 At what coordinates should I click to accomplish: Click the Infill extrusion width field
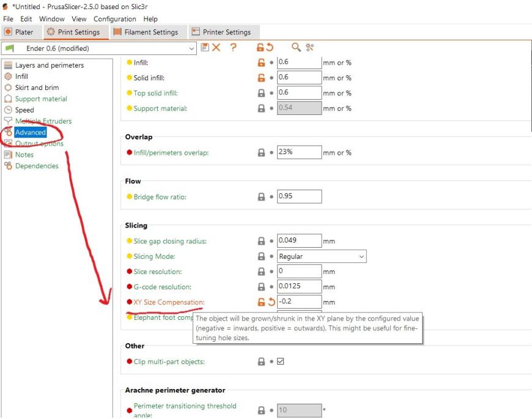tap(299, 62)
